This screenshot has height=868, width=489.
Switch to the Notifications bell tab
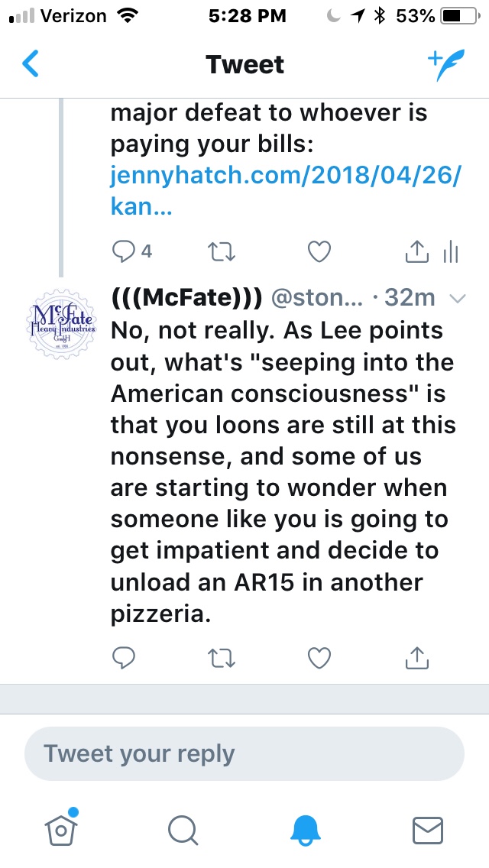pyautogui.click(x=306, y=829)
